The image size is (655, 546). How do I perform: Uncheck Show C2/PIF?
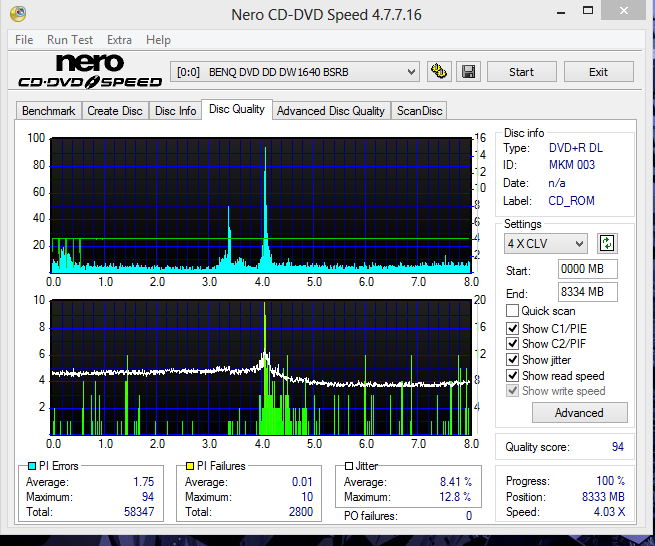click(x=513, y=344)
